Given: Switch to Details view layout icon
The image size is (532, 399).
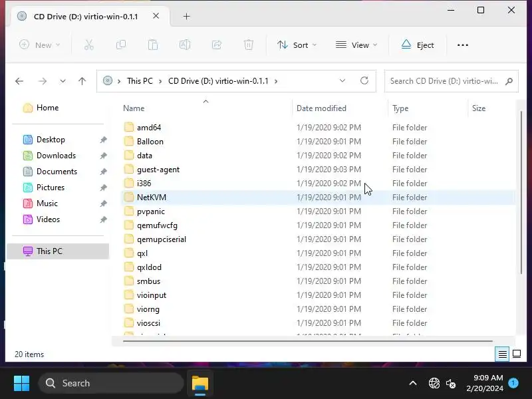Looking at the screenshot, I should (502, 354).
